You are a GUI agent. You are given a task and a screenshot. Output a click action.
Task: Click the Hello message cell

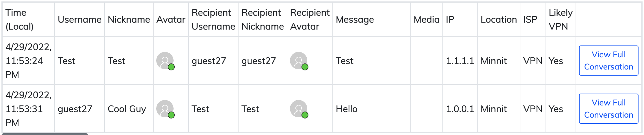point(347,109)
